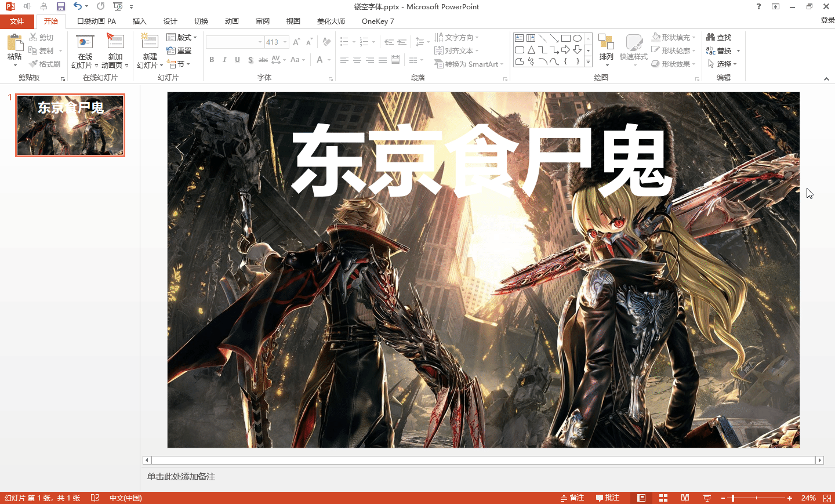This screenshot has height=504, width=835.
Task: Undo the last action
Action: pyautogui.click(x=78, y=6)
